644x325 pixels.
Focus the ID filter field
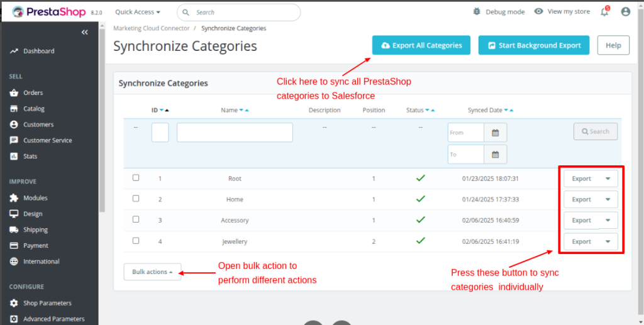coord(160,133)
